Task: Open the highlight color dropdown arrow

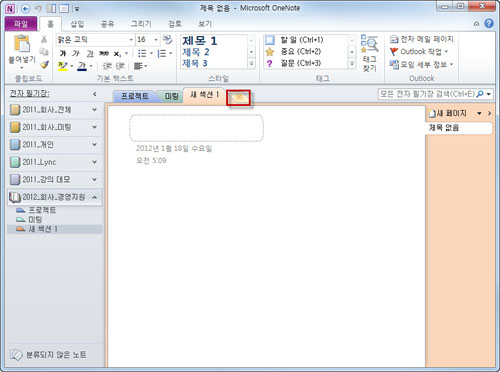Action: (x=72, y=66)
